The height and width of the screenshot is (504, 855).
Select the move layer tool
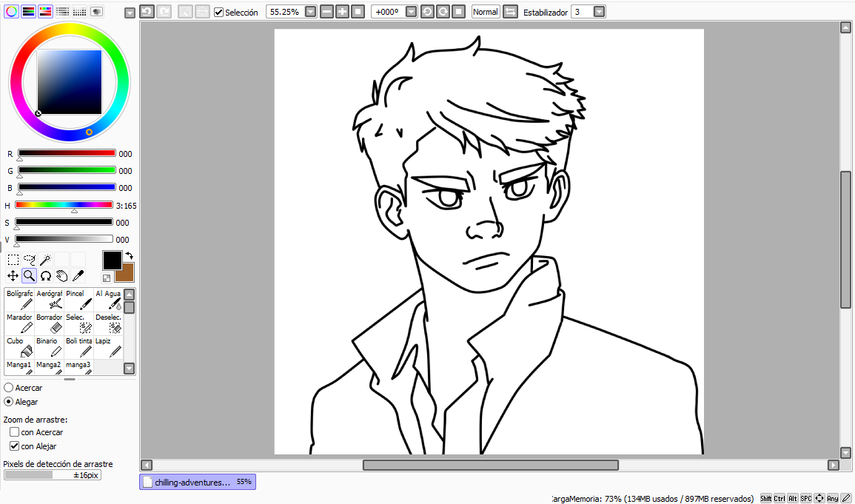[13, 276]
